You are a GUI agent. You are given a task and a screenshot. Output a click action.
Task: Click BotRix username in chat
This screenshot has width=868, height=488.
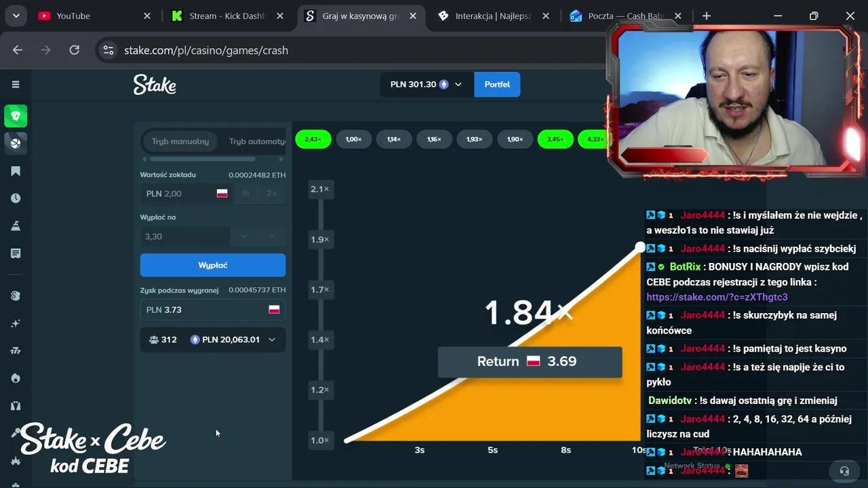pos(685,267)
